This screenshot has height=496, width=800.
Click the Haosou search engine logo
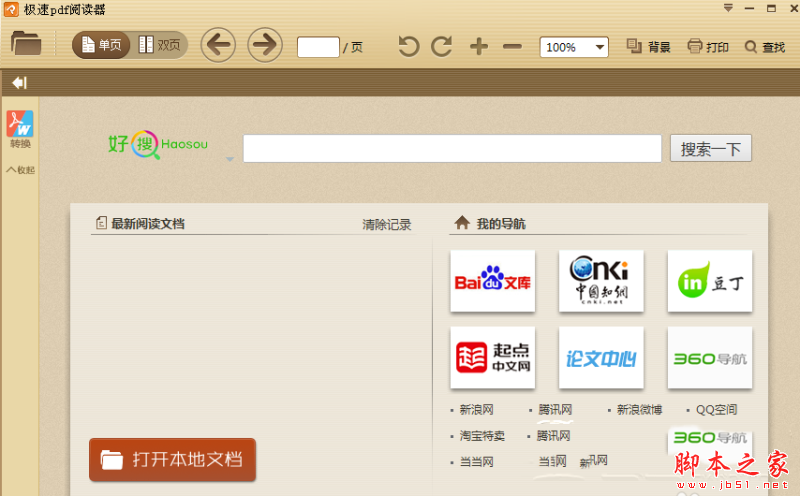(x=158, y=144)
